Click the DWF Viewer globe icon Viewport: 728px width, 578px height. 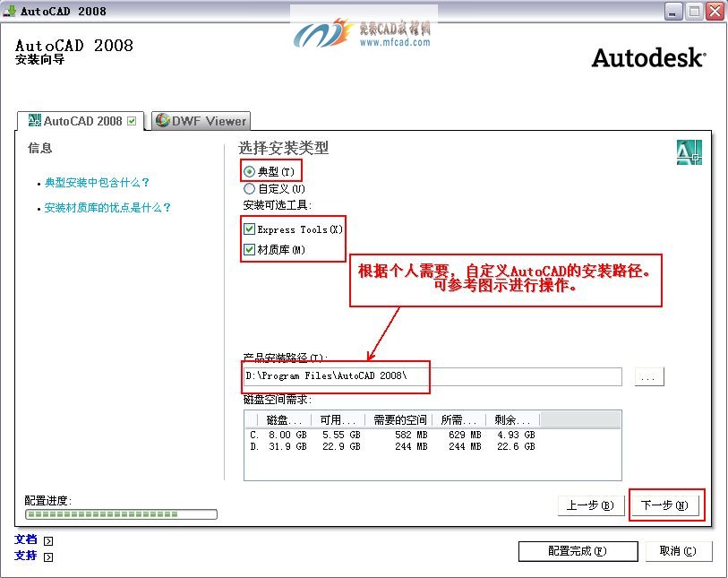tap(162, 120)
